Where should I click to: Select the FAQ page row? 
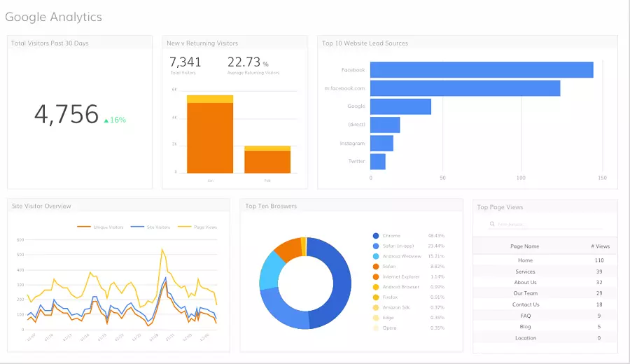(x=545, y=316)
